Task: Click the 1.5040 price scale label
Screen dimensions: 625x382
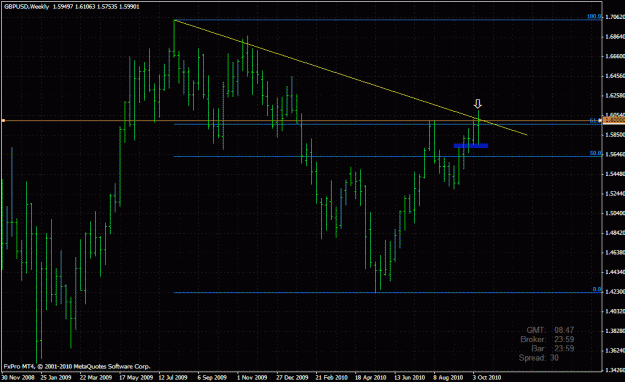Action: click(615, 213)
